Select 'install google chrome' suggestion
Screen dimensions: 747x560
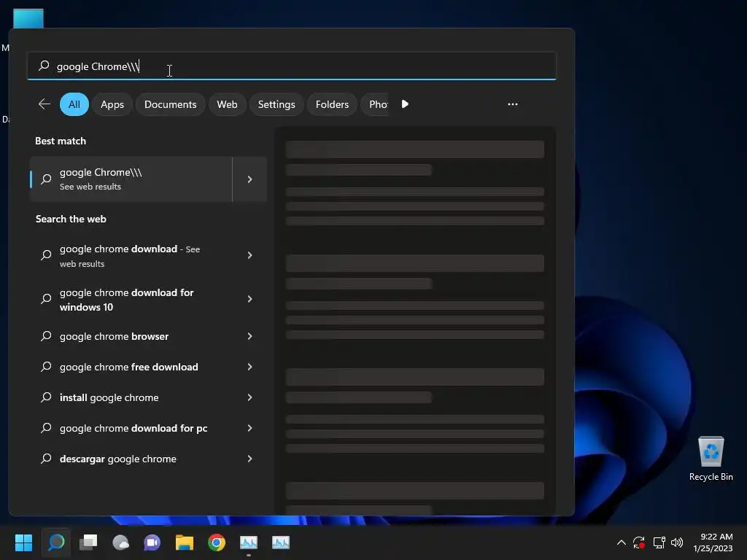131,397
